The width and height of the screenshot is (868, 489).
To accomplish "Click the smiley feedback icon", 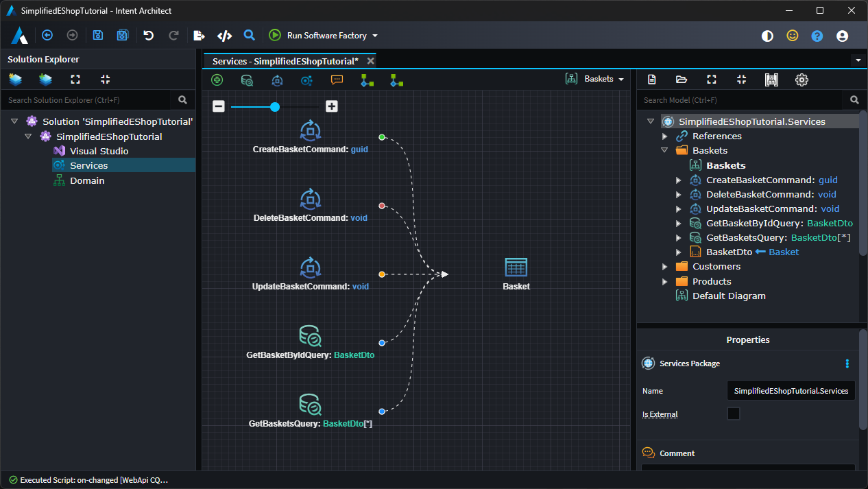I will coord(793,36).
